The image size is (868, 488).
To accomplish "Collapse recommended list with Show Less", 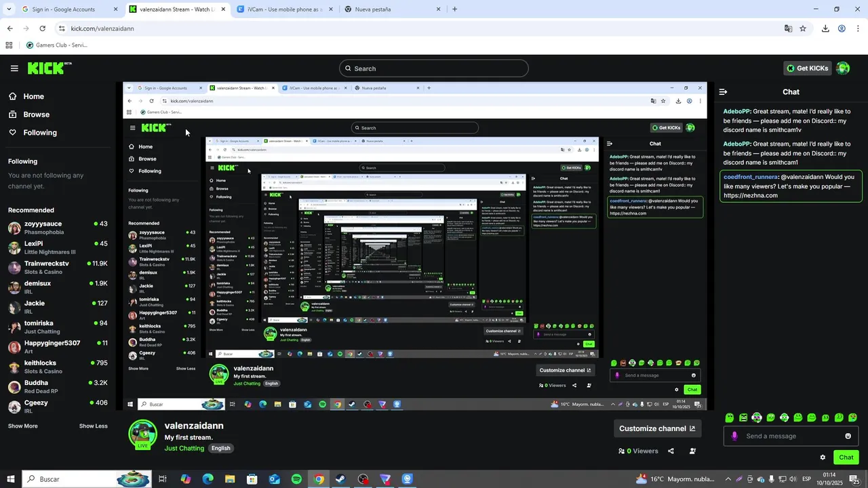I will [x=94, y=426].
